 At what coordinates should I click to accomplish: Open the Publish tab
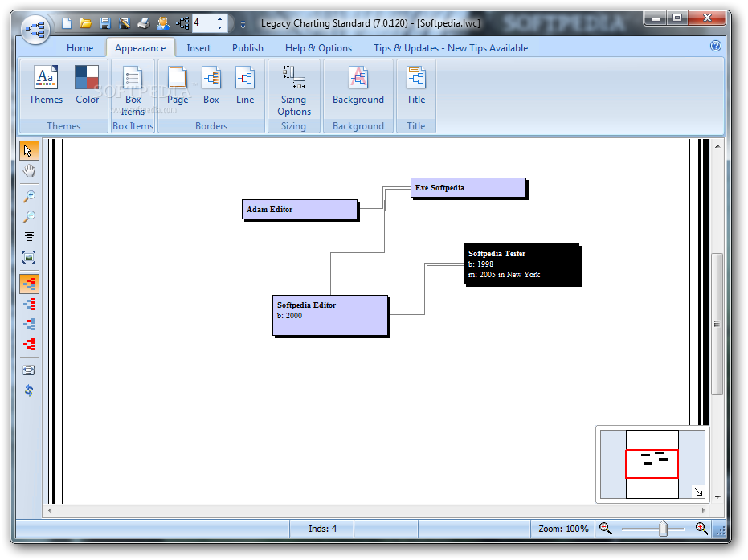[x=247, y=48]
